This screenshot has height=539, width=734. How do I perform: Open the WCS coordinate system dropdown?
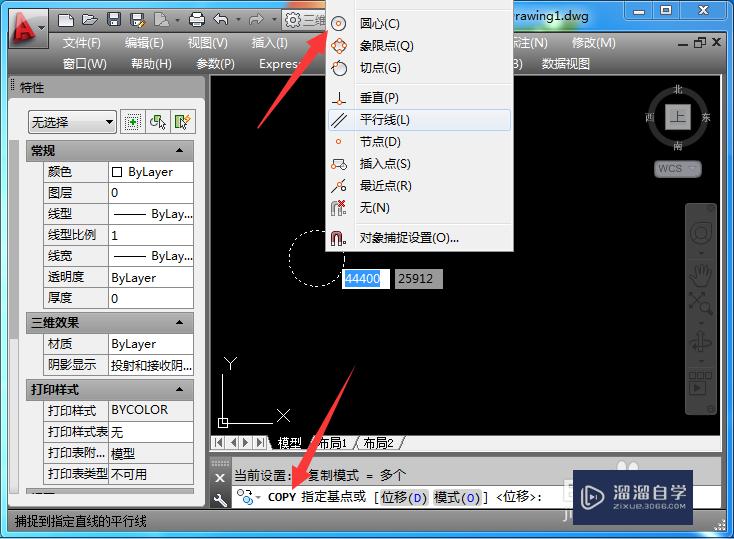[677, 169]
